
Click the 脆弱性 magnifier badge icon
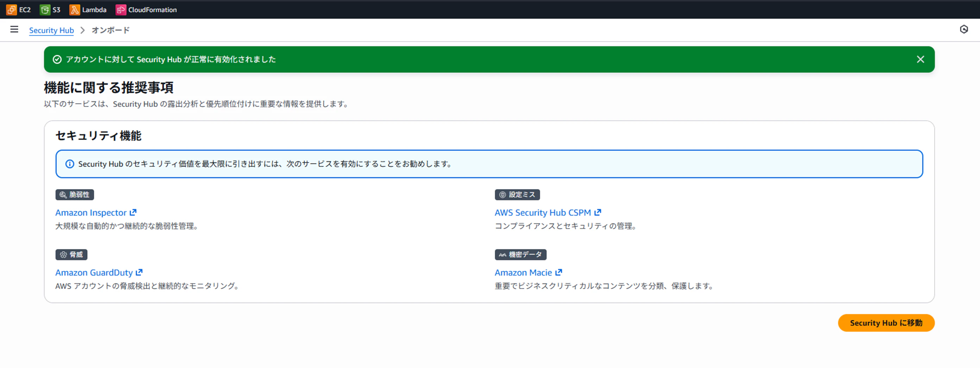pos(63,195)
